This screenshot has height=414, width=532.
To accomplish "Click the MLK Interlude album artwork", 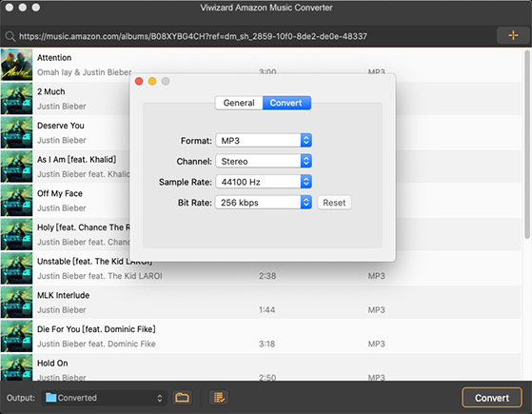I will click(x=16, y=302).
